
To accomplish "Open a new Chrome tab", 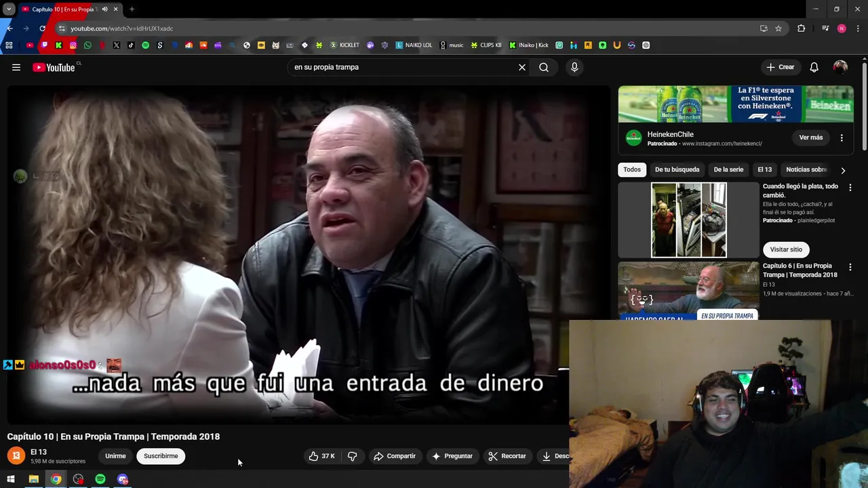I will [132, 9].
